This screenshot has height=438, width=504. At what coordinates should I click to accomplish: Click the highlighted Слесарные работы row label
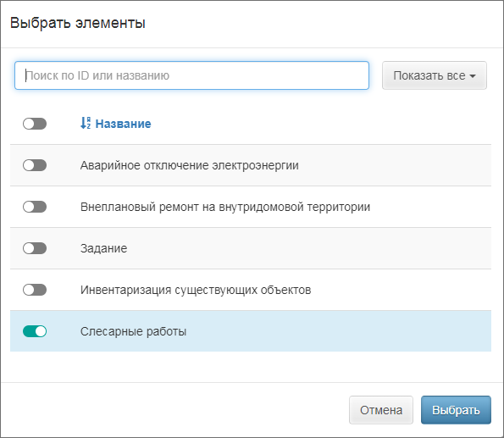point(133,331)
